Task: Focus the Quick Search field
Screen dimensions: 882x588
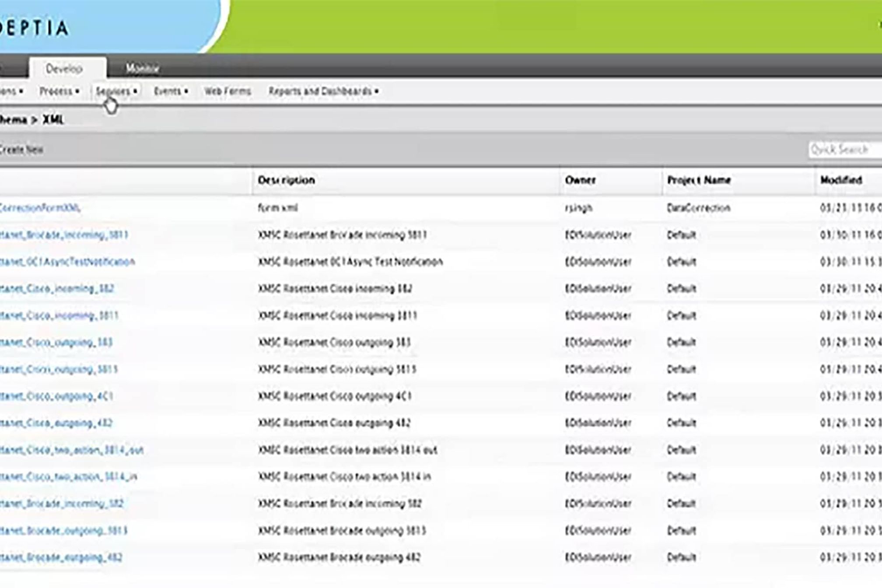Action: click(844, 150)
